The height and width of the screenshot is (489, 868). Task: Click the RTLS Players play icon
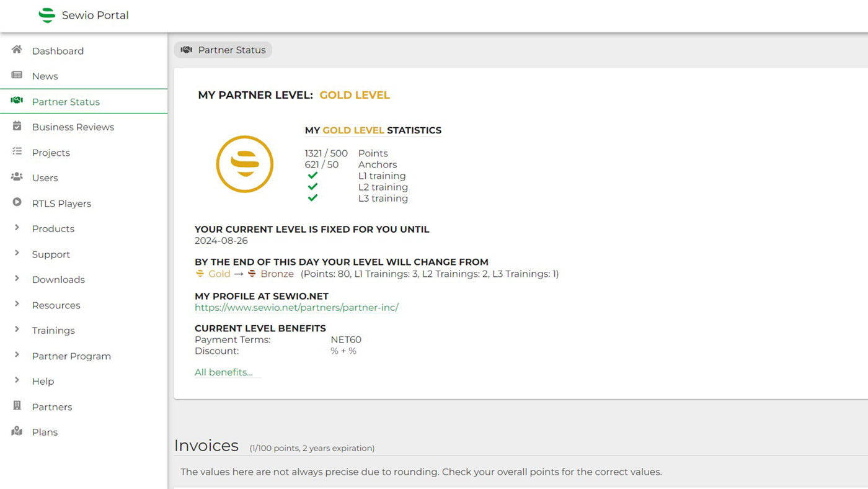coord(17,202)
